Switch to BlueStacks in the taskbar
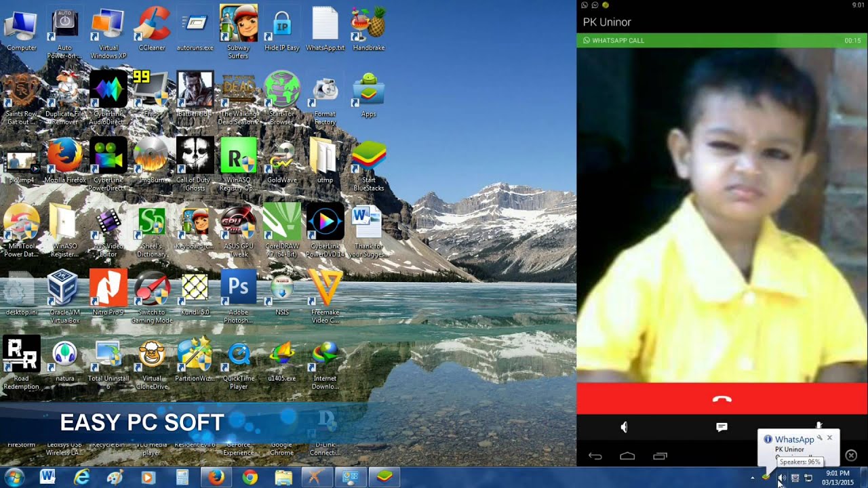 click(x=384, y=477)
